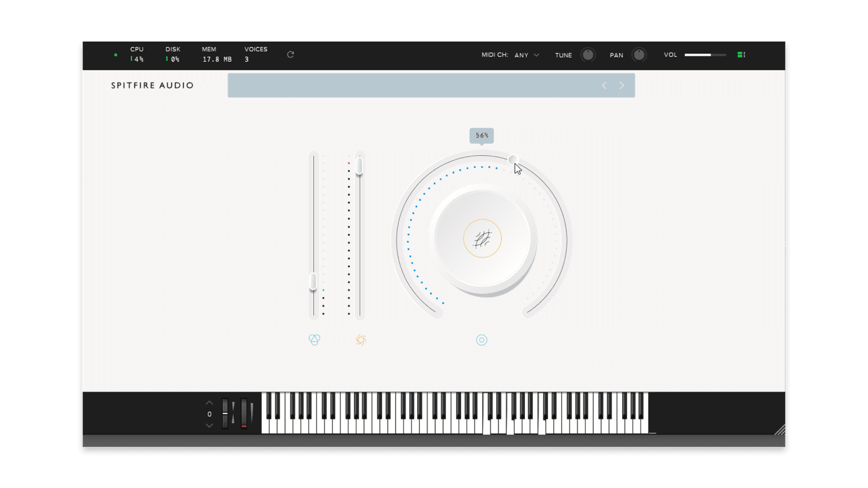
Task: Click the large central knob with sketch icon
Action: (482, 240)
